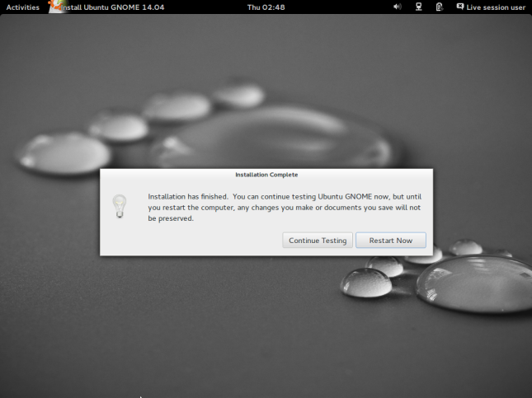Click the wired network status icon
Screen dimensions: 532x398
pos(419,7)
